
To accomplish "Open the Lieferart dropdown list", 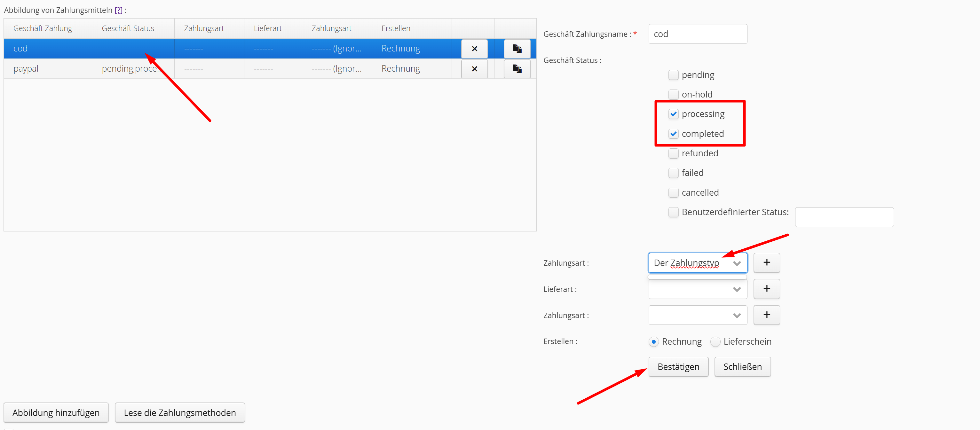I will [x=737, y=289].
